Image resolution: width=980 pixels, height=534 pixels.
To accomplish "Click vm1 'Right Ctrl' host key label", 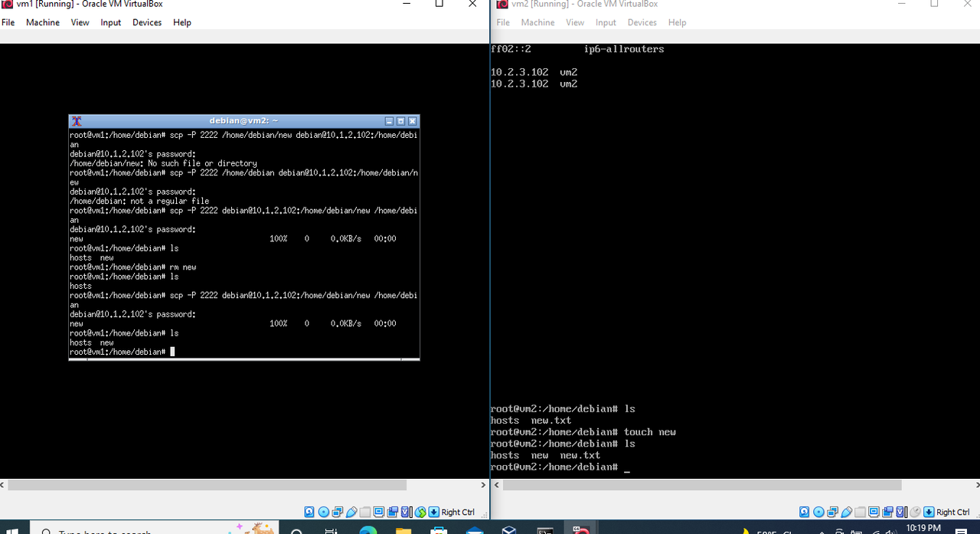I will (x=458, y=512).
